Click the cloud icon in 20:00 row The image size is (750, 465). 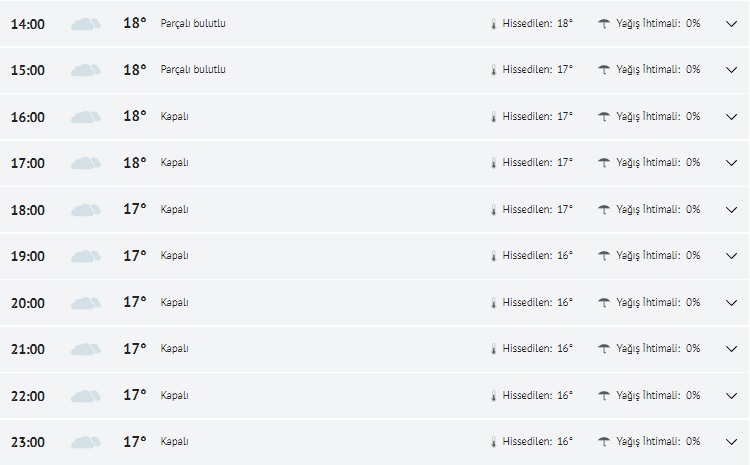86,302
